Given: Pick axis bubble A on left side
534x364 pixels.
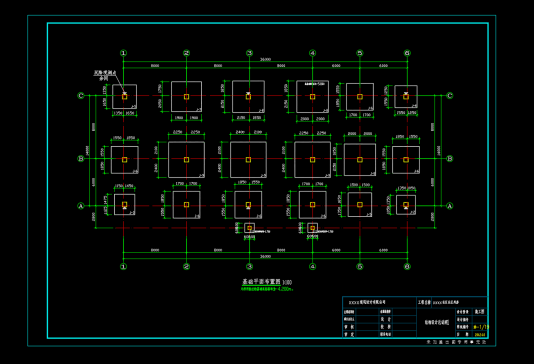Looking at the screenshot, I should click(x=81, y=206).
